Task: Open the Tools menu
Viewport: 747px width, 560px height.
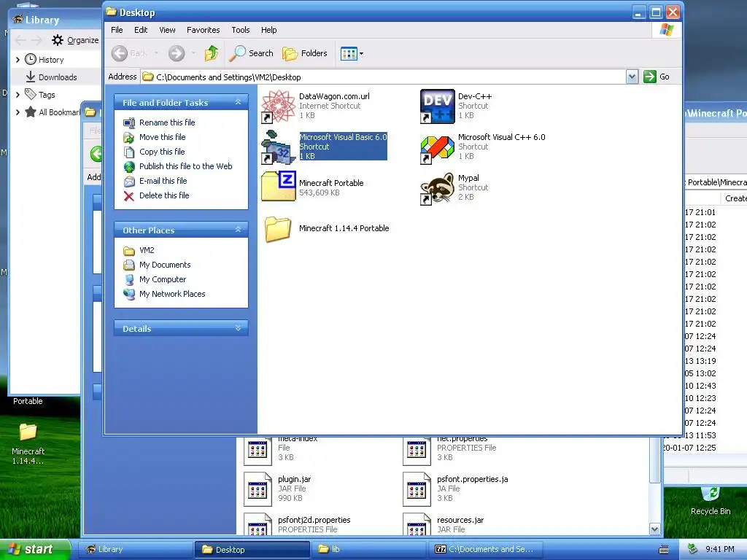Action: click(241, 29)
